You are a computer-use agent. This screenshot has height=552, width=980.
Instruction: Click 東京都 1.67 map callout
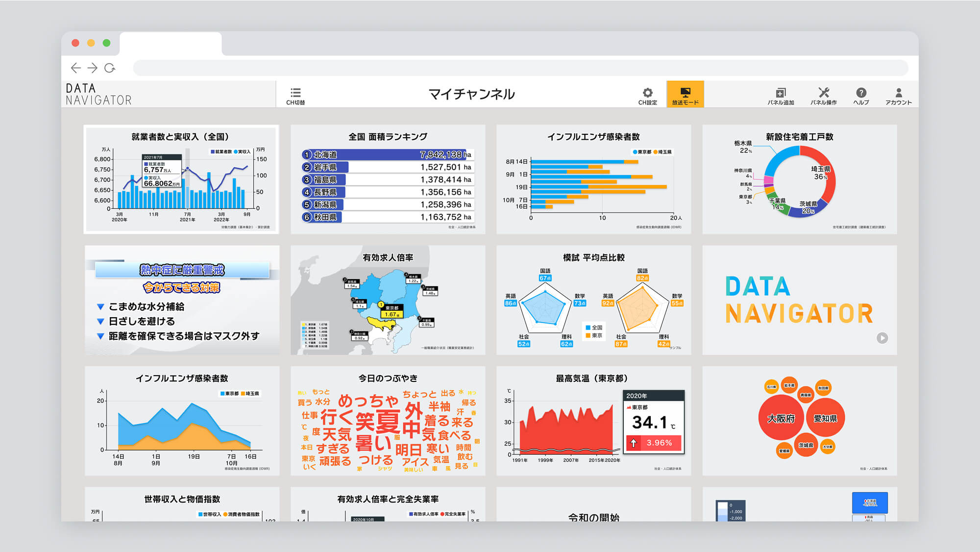pyautogui.click(x=392, y=311)
